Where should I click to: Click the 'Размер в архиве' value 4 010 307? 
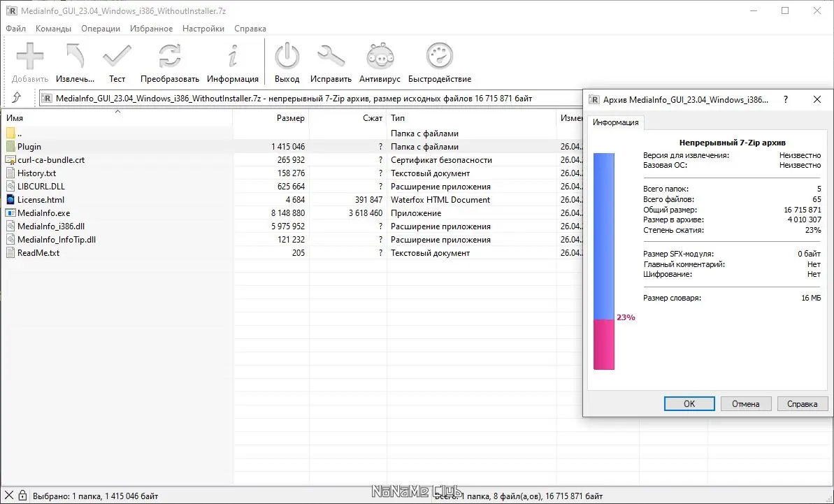[804, 219]
